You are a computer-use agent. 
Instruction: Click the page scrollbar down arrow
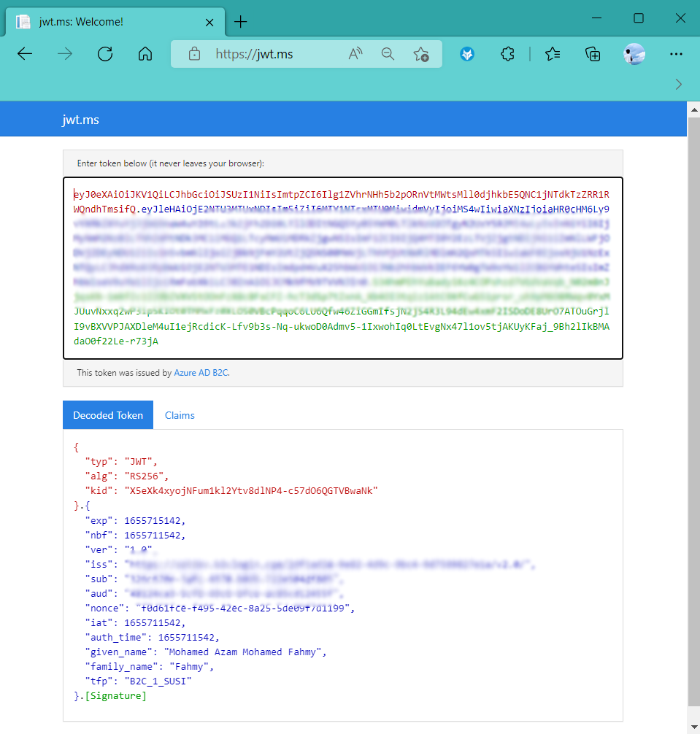(x=694, y=727)
